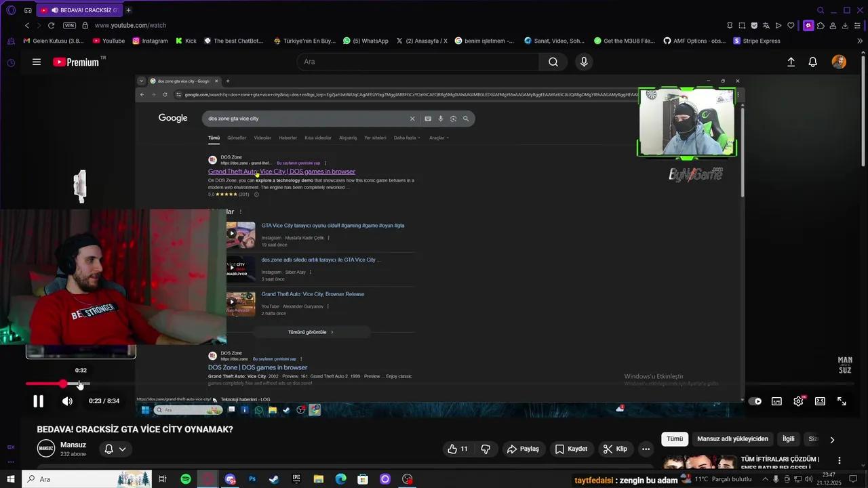Open the Opera GX menu logo
This screenshot has width=868, height=488.
coord(10,10)
